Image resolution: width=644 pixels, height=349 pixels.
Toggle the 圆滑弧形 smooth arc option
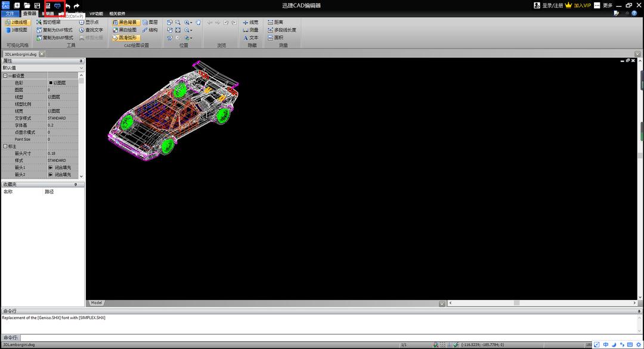(125, 38)
